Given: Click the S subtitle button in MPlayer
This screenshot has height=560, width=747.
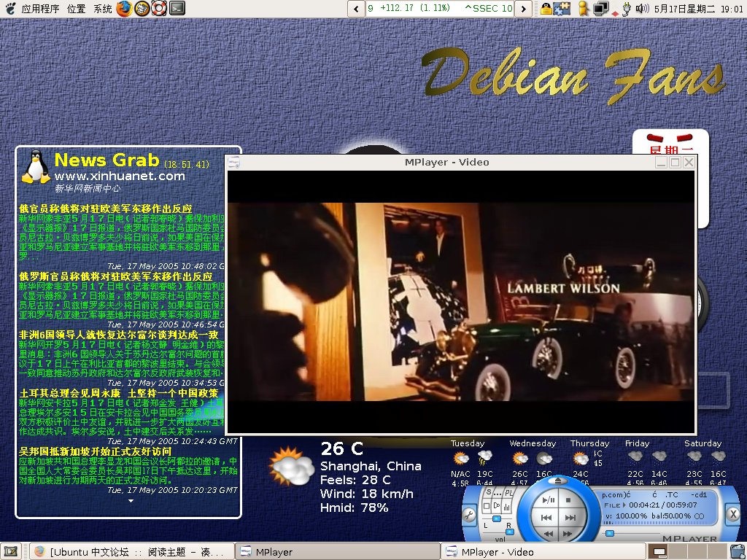Looking at the screenshot, I should click(488, 492).
